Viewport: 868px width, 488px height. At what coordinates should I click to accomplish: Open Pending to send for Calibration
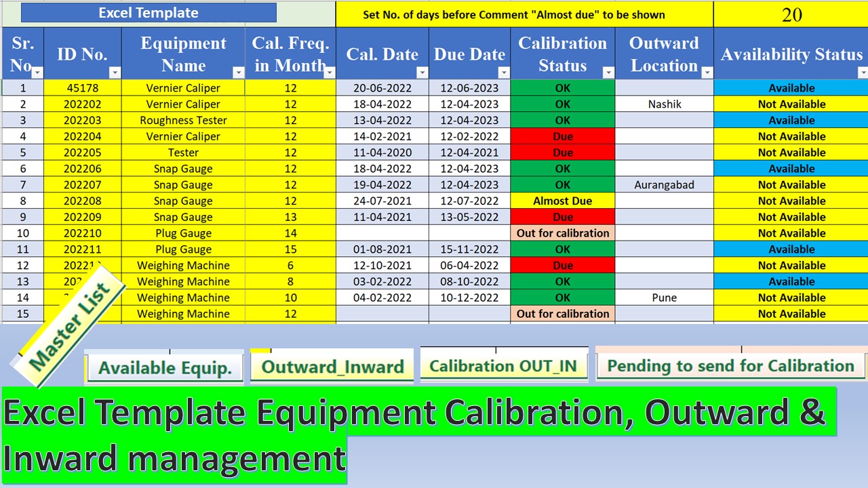click(x=730, y=366)
